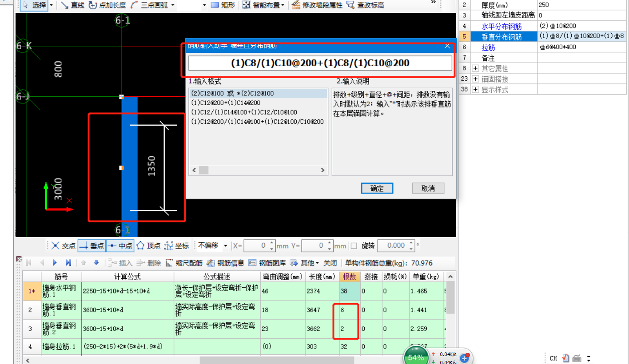Click the rebar formula input field

click(x=320, y=63)
